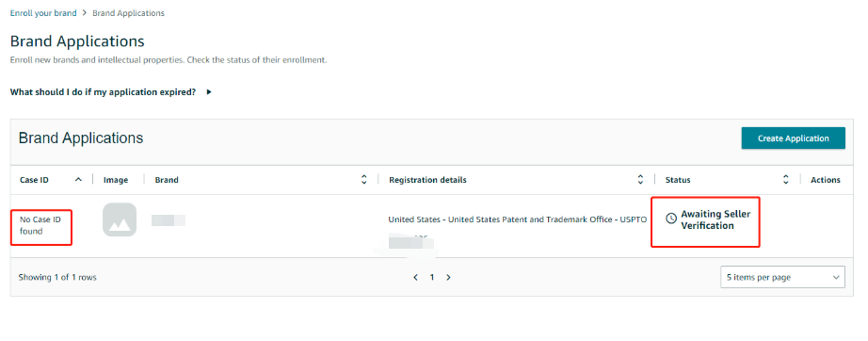Screen dimensions: 868x341
Task: Click the 'No Case ID found' cell
Action: coord(40,225)
